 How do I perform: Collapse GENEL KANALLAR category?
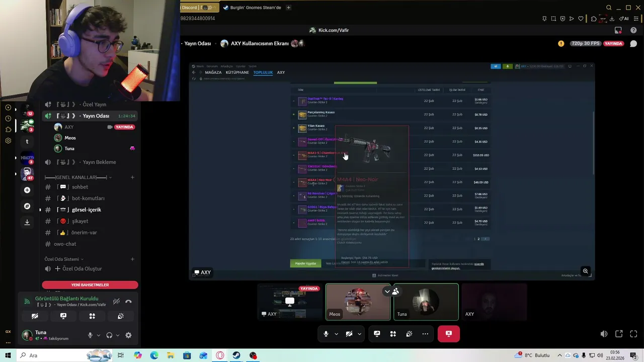click(x=78, y=177)
